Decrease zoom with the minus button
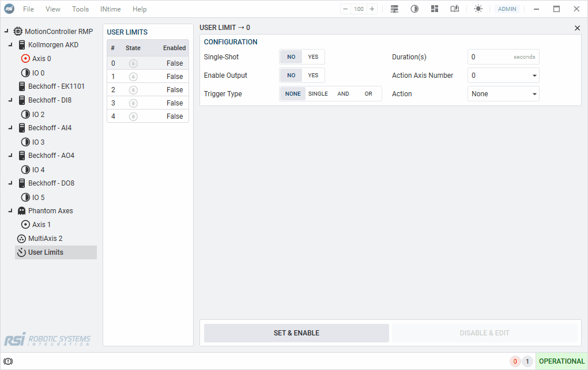The width and height of the screenshot is (588, 370). click(x=345, y=9)
